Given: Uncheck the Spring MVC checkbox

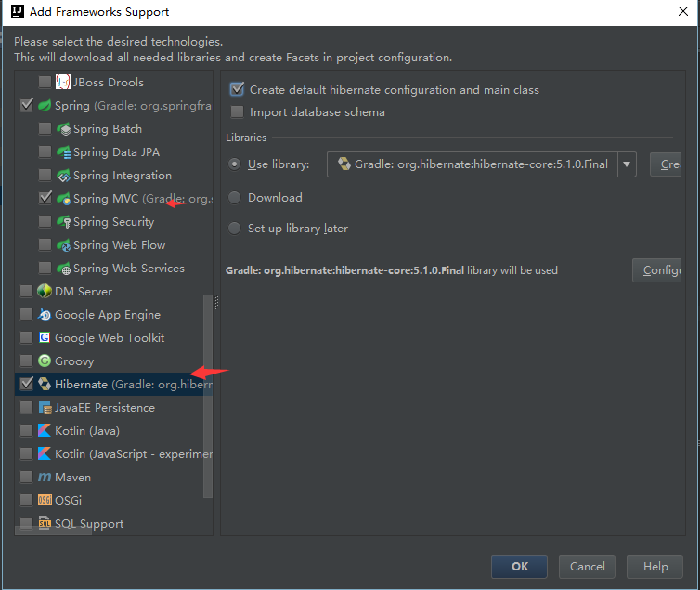Looking at the screenshot, I should point(45,198).
